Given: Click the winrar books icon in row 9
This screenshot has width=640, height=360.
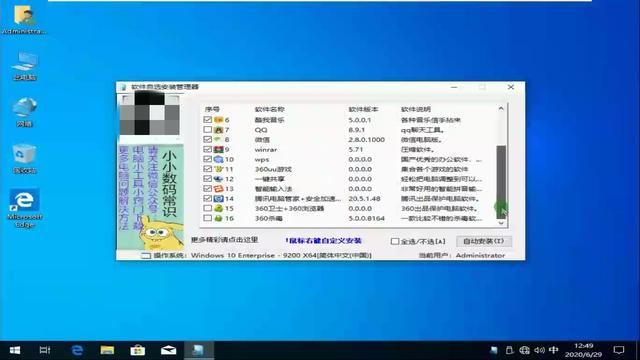Looking at the screenshot, I should 219,149.
